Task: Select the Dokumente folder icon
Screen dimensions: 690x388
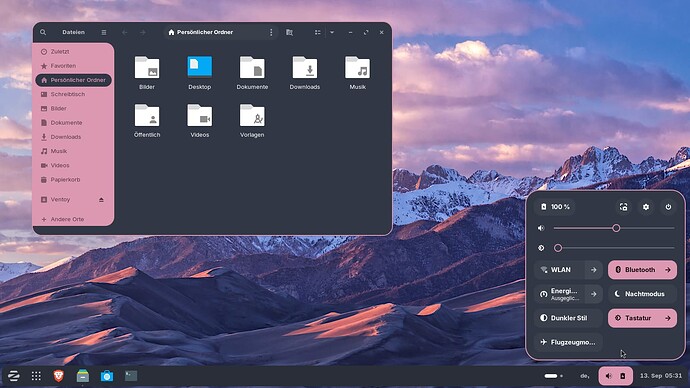Action: pos(252,68)
